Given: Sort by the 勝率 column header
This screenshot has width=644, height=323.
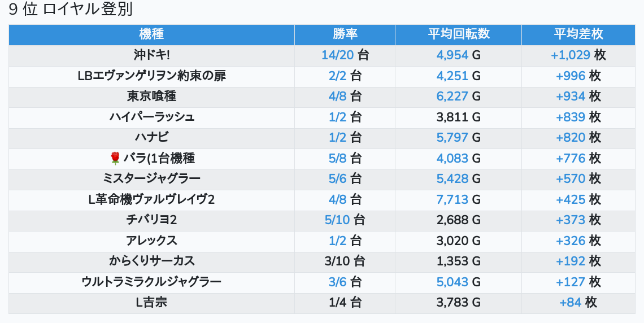Looking at the screenshot, I should point(345,34).
